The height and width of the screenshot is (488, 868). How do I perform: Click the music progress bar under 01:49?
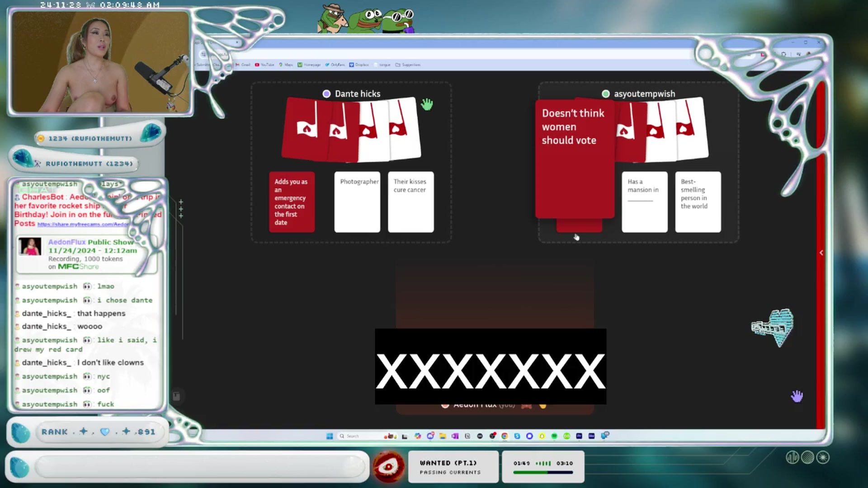[543, 472]
